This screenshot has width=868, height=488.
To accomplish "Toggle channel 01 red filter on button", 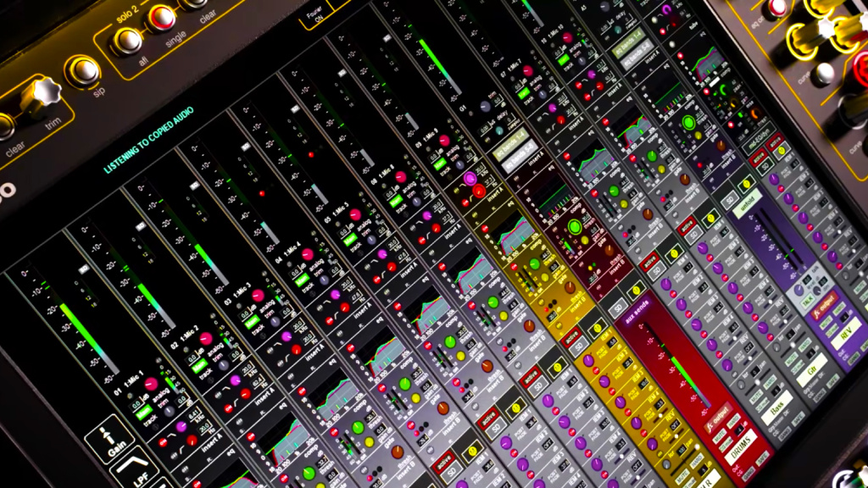I will [164, 442].
